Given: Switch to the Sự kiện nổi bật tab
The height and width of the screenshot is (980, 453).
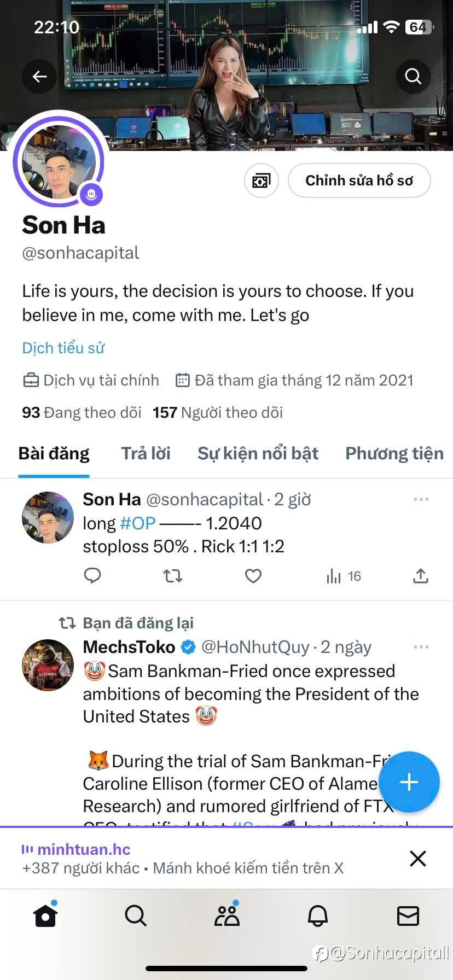Looking at the screenshot, I should click(258, 453).
